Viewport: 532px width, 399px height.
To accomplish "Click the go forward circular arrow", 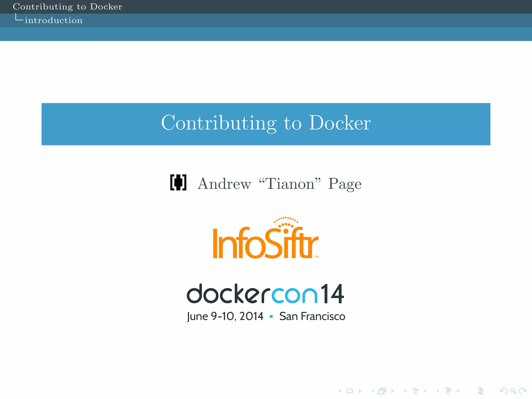I will tap(523, 391).
